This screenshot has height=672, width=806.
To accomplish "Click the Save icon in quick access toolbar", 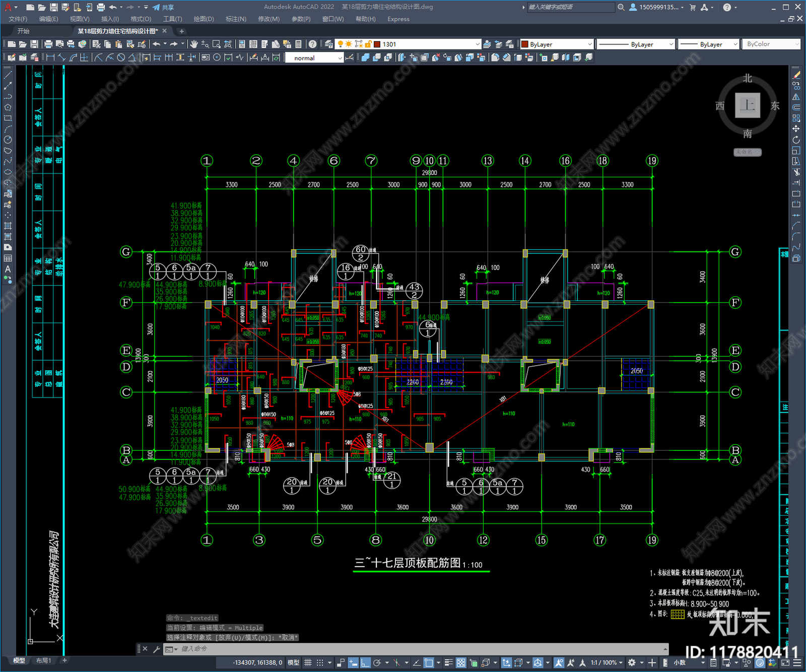I will tap(53, 7).
